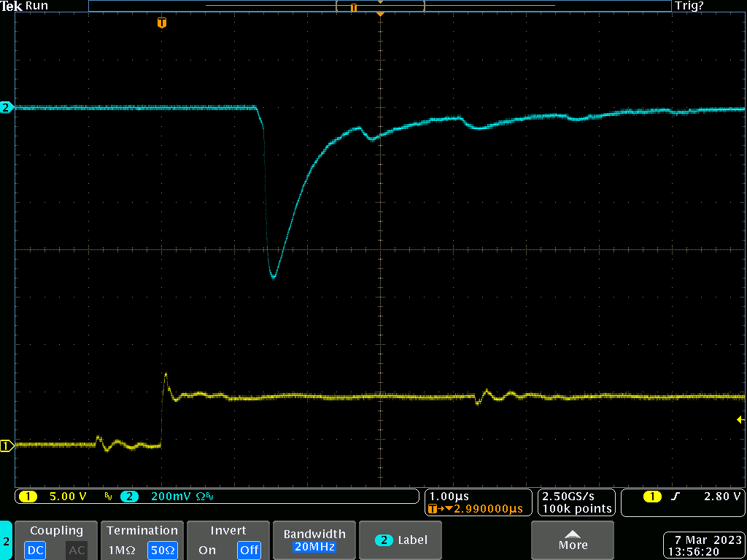Select the cyan channel 2 badge showing 200mV

129,497
